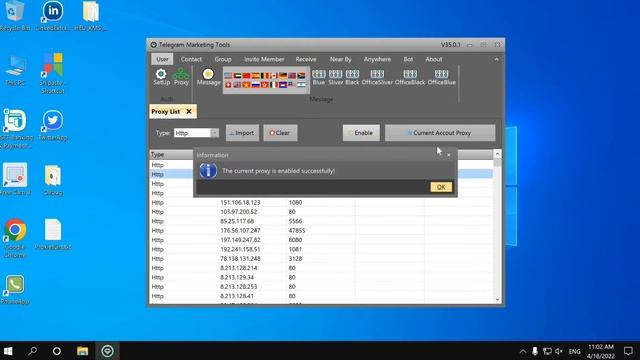Open the Bot tab
This screenshot has height=360, width=640.
(408, 59)
